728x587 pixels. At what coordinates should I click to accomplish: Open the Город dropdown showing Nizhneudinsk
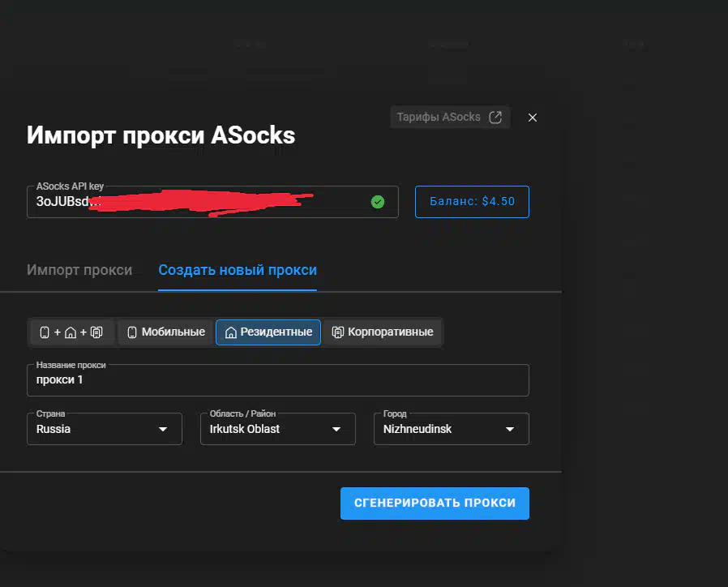[x=452, y=429]
